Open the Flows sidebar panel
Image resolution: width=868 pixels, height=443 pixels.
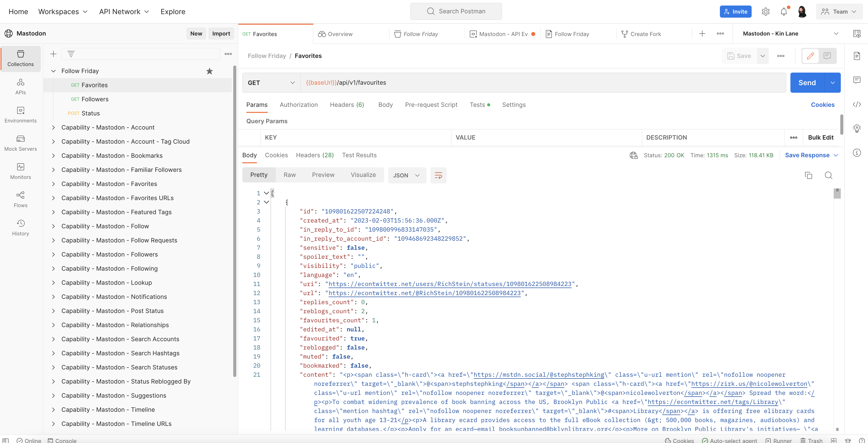point(21,200)
